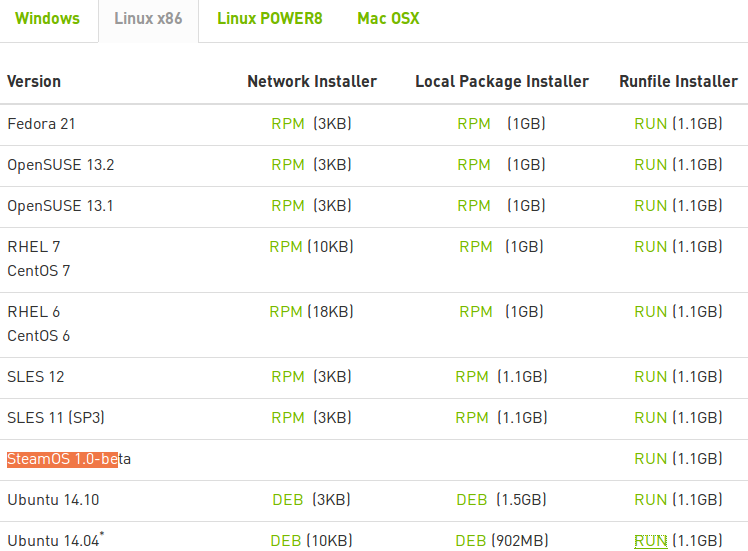
Task: Download SLES 11 (SP3) local RPM
Action: tap(472, 418)
